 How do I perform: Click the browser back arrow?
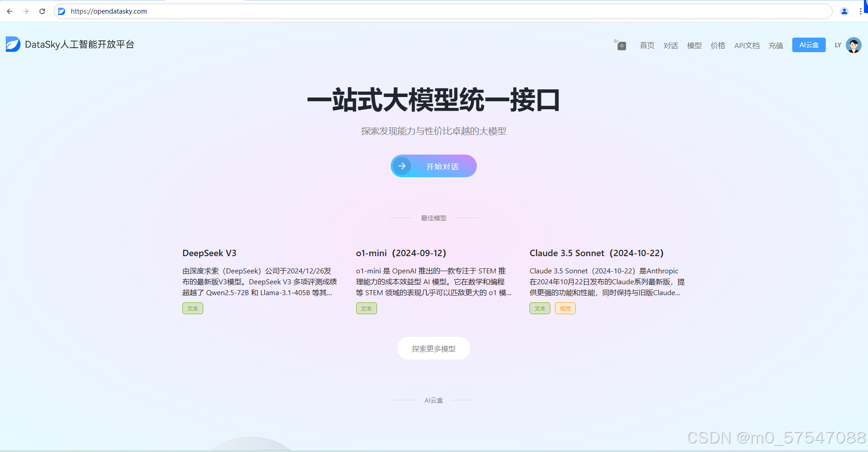click(x=10, y=11)
